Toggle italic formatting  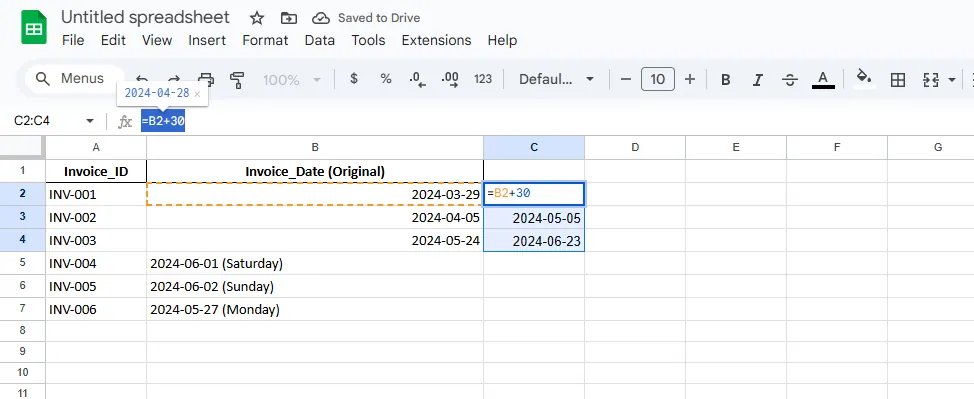757,80
